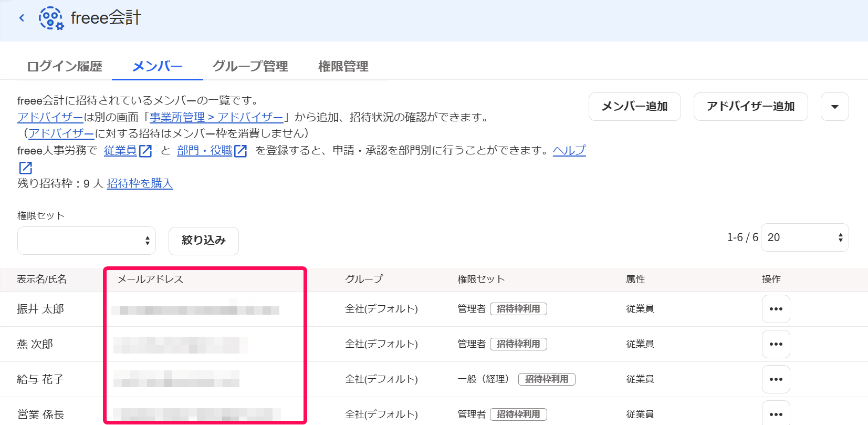Click 招待枠利用 badge in 営業 係長 row

click(518, 414)
